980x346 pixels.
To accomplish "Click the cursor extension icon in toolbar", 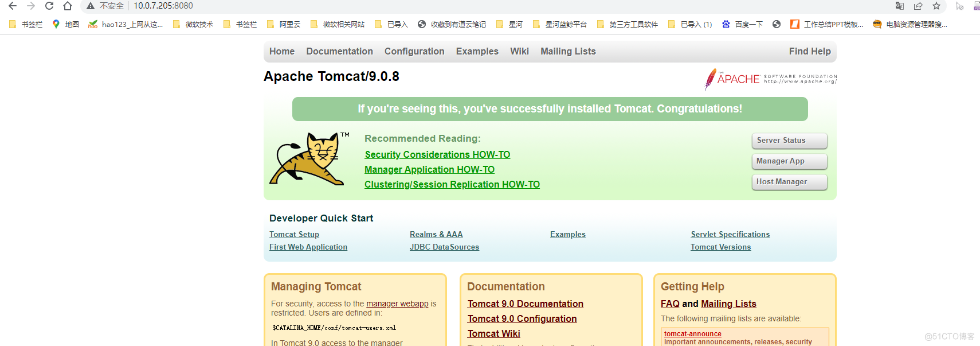I will click(x=959, y=6).
